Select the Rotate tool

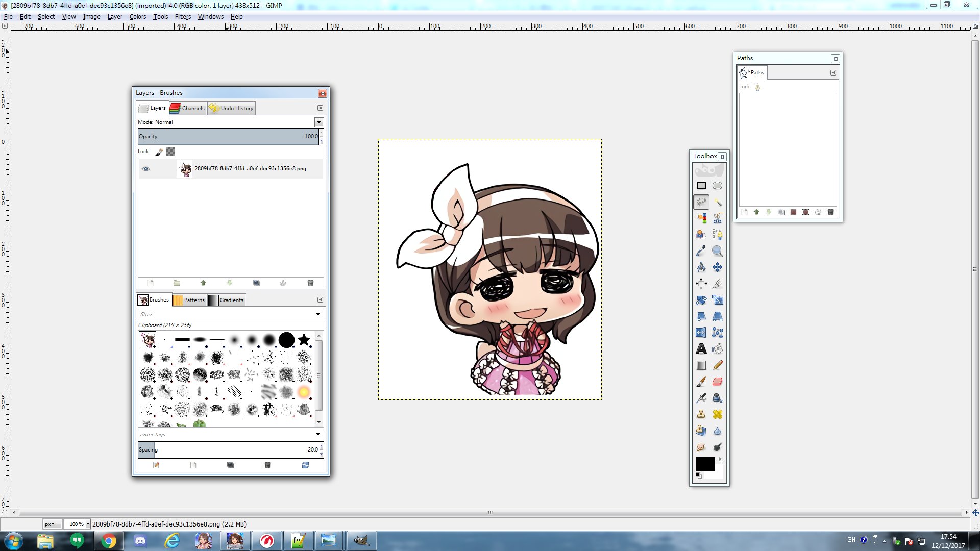pos(701,300)
